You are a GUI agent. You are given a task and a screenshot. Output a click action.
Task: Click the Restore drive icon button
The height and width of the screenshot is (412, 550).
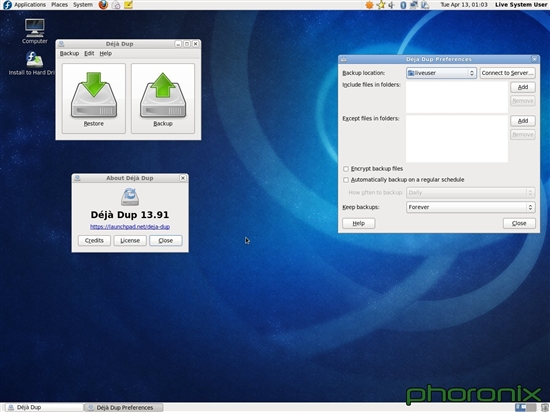pos(94,99)
